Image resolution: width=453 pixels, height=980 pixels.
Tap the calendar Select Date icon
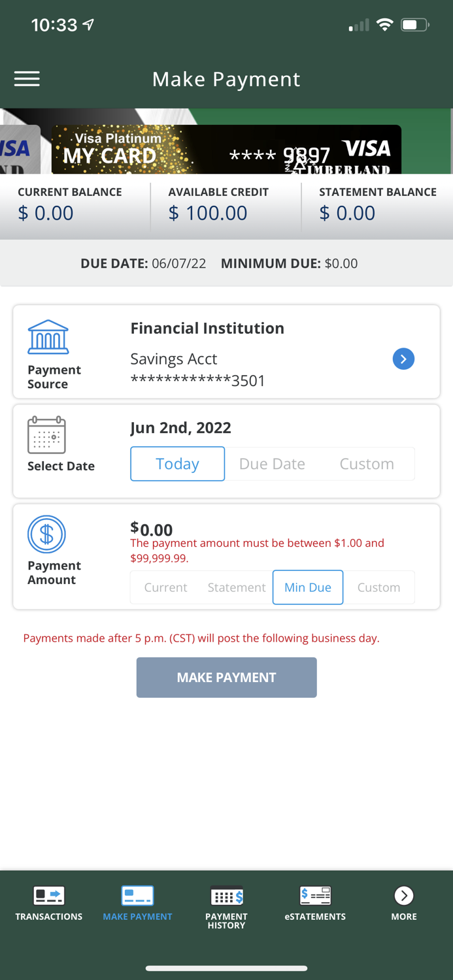click(46, 435)
